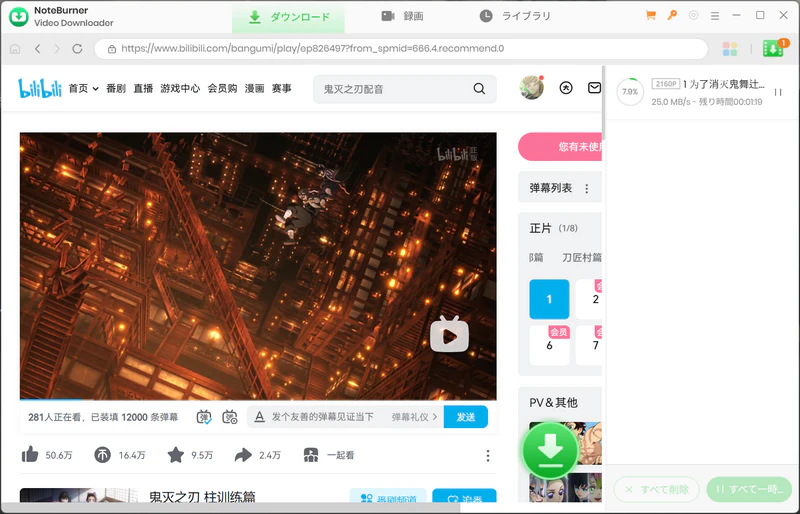Switch to the ダウンロード tab
800x514 pixels.
coord(288,17)
